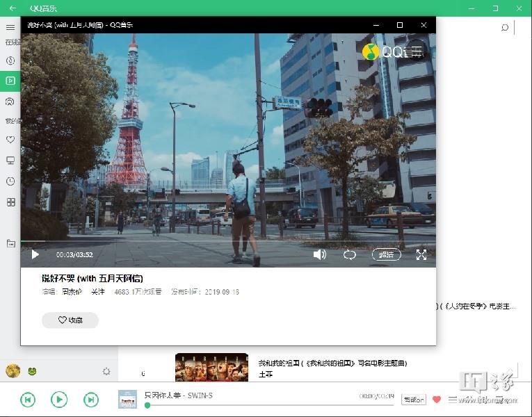The height and width of the screenshot is (417, 532).
Task: Open the radio icon in sidebar
Action: 10,101
